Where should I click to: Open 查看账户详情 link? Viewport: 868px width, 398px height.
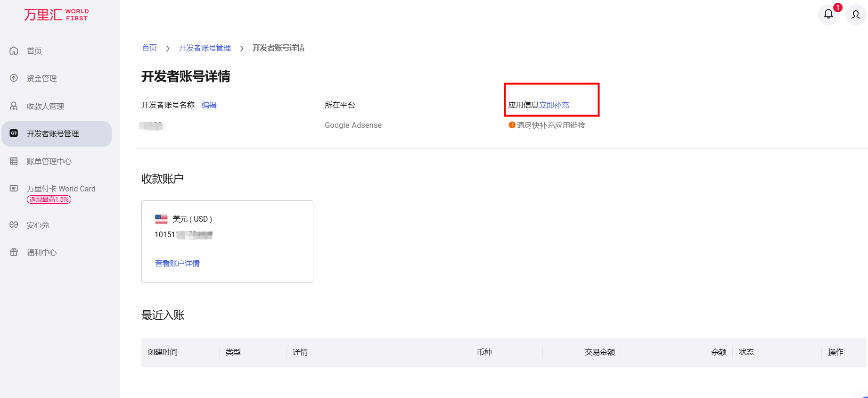[177, 263]
